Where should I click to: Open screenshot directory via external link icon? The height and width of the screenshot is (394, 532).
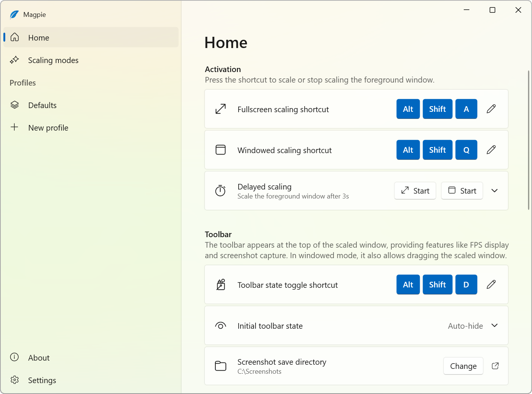pos(495,366)
